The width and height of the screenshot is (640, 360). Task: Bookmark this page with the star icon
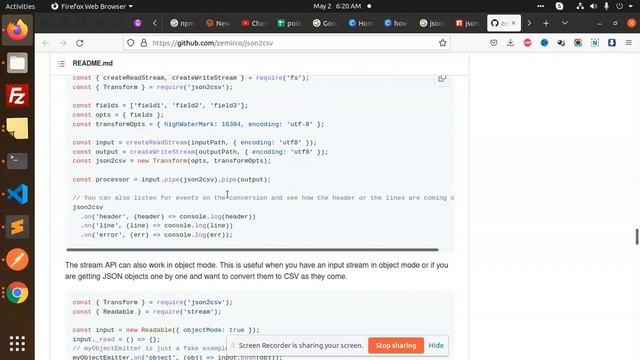(442, 43)
